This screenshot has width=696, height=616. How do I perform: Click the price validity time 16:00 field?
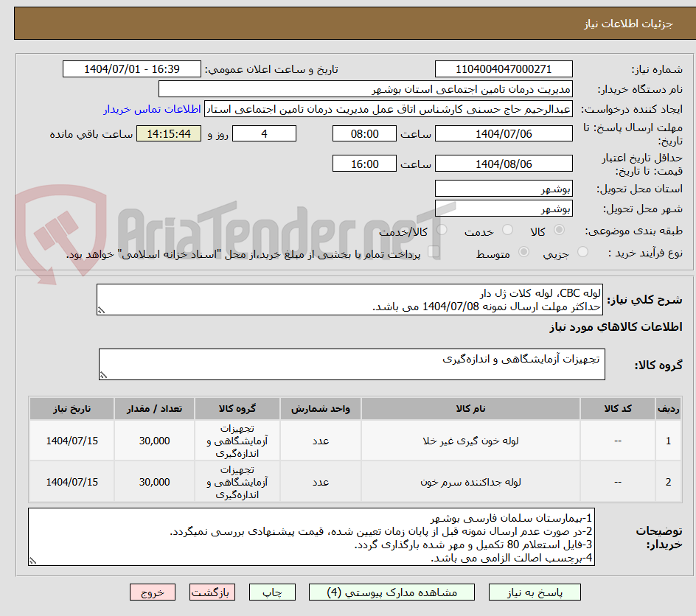pyautogui.click(x=364, y=164)
